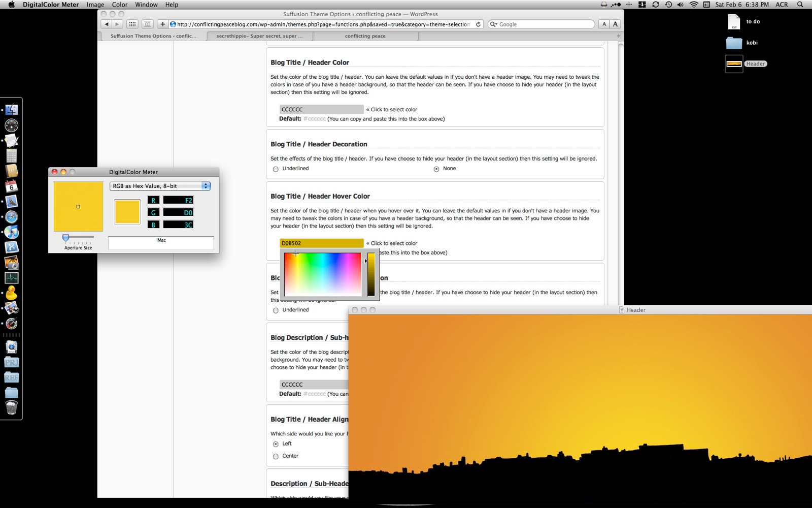Open the Window menu

coord(146,5)
